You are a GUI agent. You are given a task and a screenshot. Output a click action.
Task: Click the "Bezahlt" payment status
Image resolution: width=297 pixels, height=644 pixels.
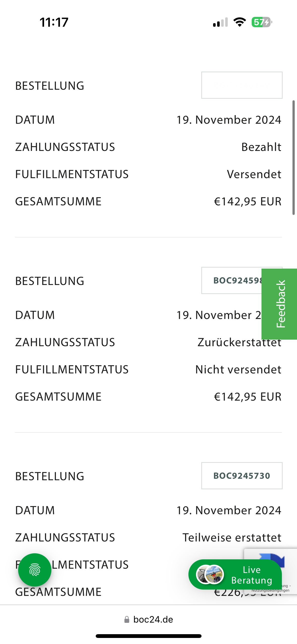261,147
